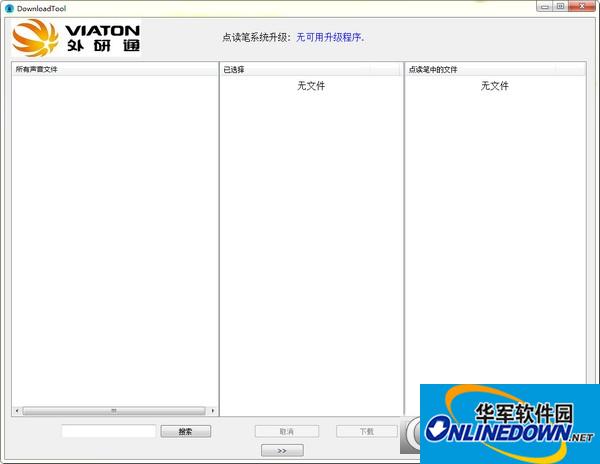Click the horizontal scrollbar thumb in left panel
The image size is (600, 464).
(x=114, y=410)
